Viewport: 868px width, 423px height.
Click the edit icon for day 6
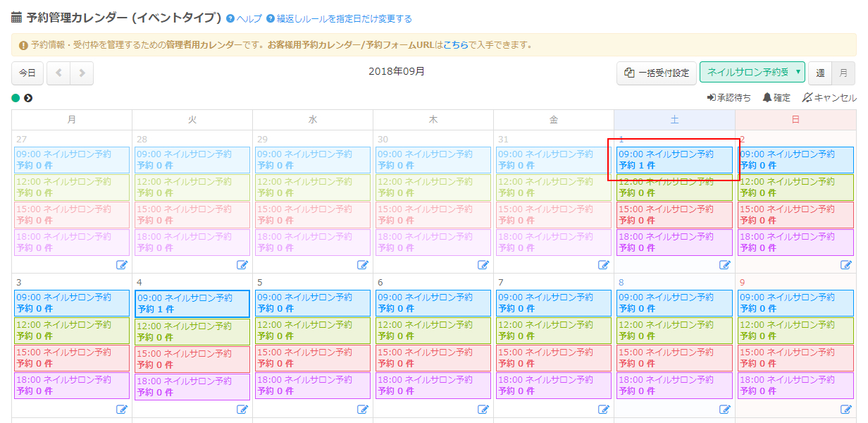tap(483, 410)
